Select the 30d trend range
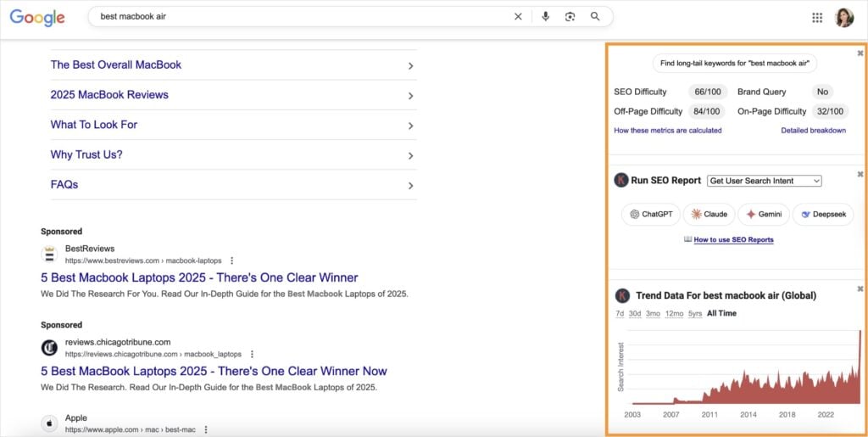 [x=635, y=313]
